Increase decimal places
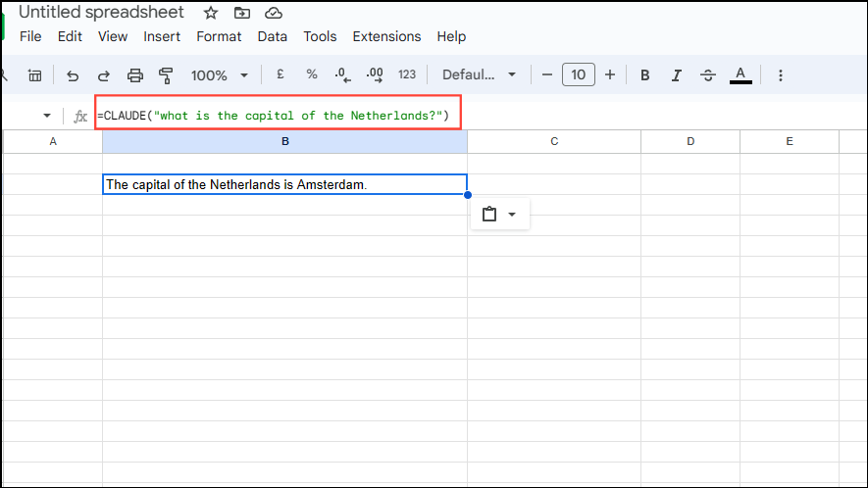Screen dimensions: 868x488 coord(375,74)
